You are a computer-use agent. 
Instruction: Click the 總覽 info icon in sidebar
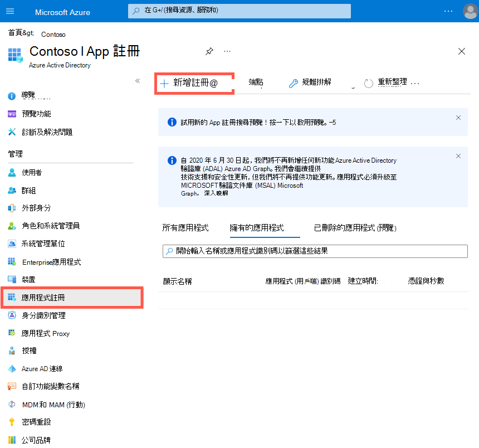[x=12, y=96]
